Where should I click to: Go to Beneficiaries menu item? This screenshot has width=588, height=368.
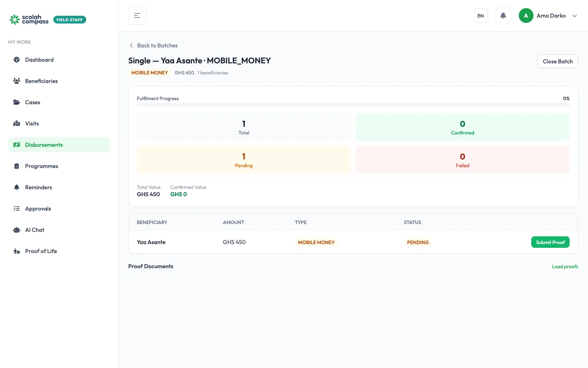click(x=59, y=81)
